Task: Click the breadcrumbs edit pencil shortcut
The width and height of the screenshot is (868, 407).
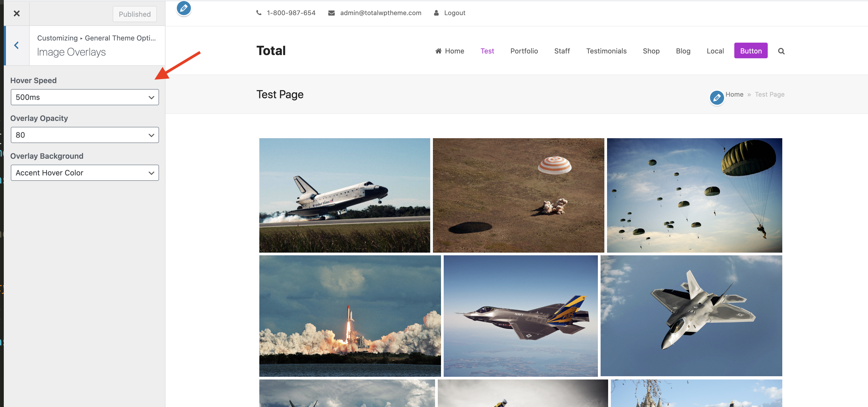Action: (717, 98)
